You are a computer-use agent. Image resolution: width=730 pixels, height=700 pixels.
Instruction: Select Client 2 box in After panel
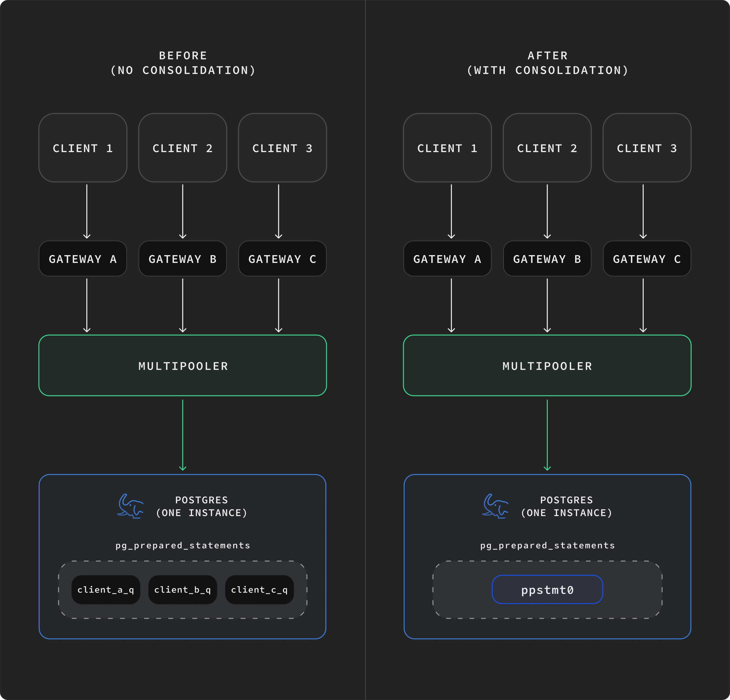(547, 148)
